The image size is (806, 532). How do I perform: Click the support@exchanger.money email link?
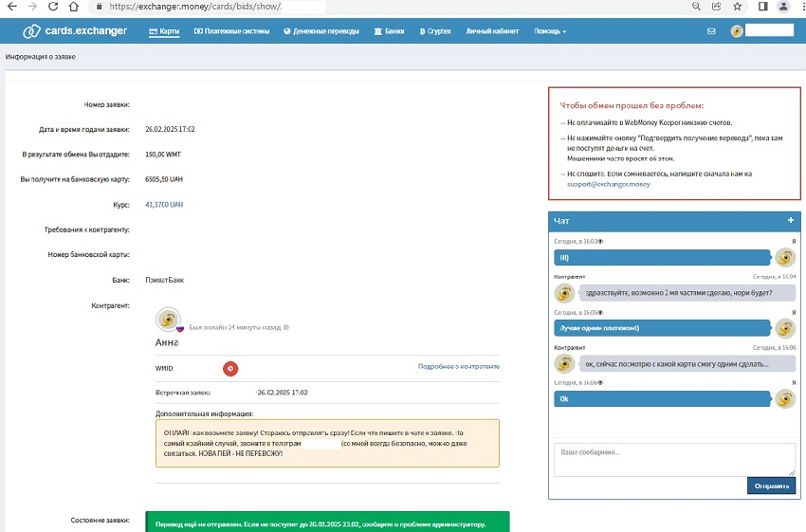pyautogui.click(x=609, y=185)
